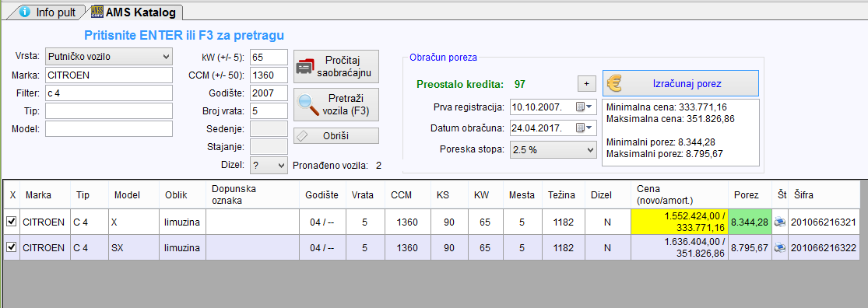
Task: Click the Info pult tab info icon
Action: point(24,12)
